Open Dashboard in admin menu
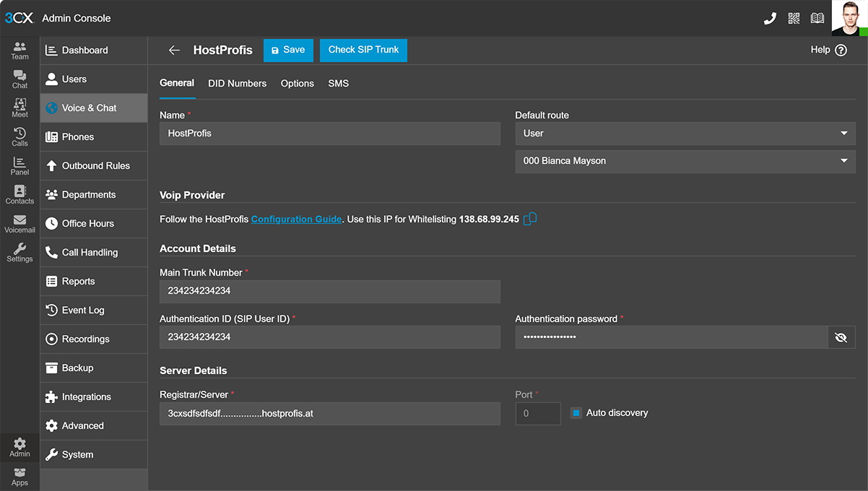Screen dimensions: 868x491 point(94,51)
